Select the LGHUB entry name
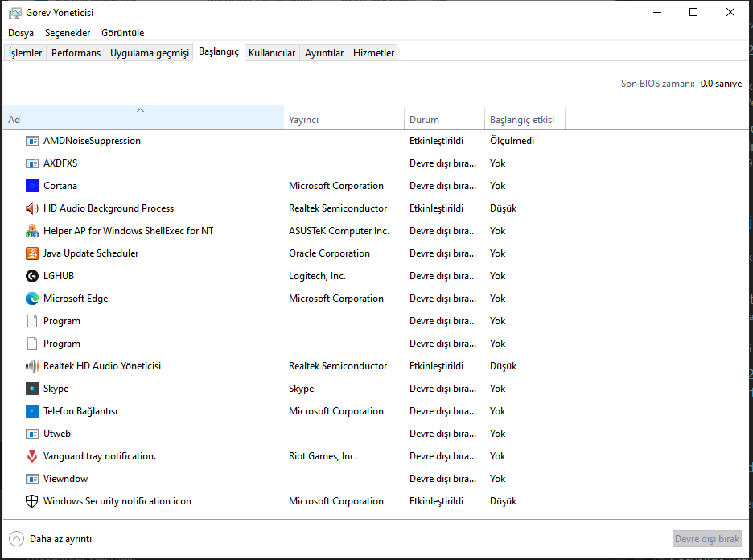The height and width of the screenshot is (560, 753). tap(59, 276)
